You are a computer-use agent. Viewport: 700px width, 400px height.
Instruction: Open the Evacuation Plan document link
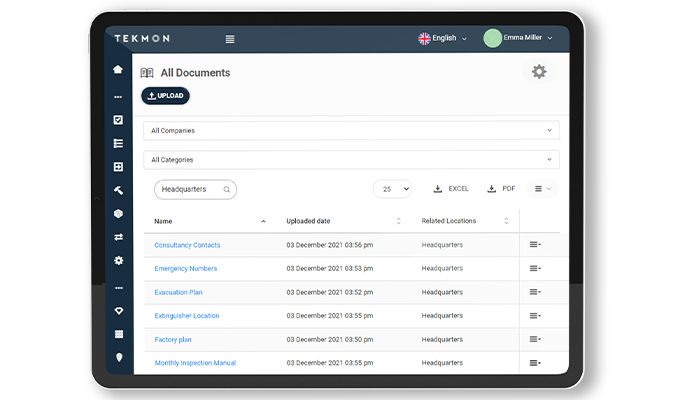pyautogui.click(x=178, y=292)
